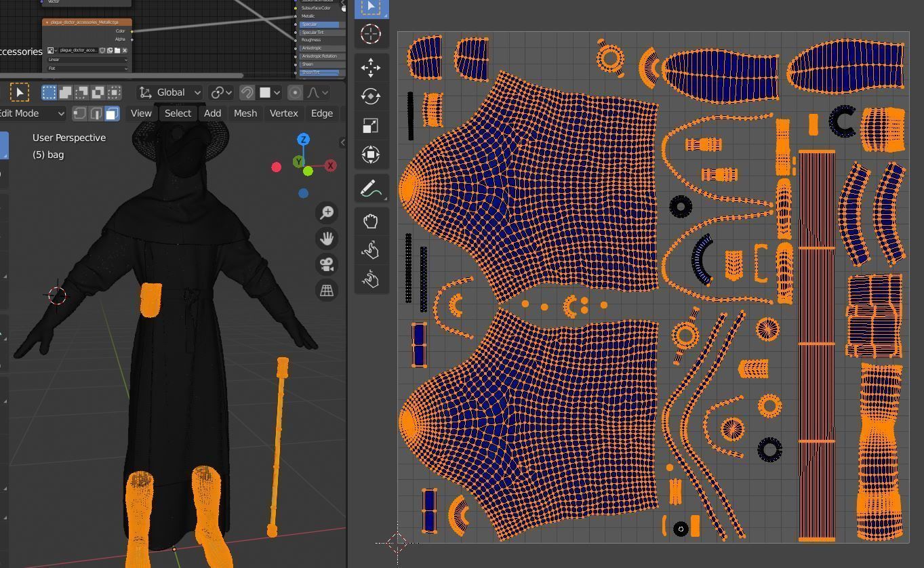The image size is (924, 568).
Task: Enable face select mode
Action: [112, 113]
